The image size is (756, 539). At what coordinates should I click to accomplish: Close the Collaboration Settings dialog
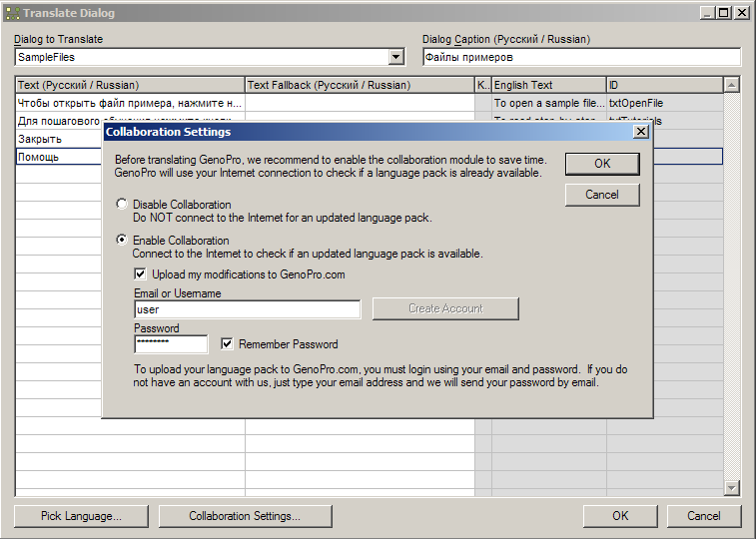[641, 132]
